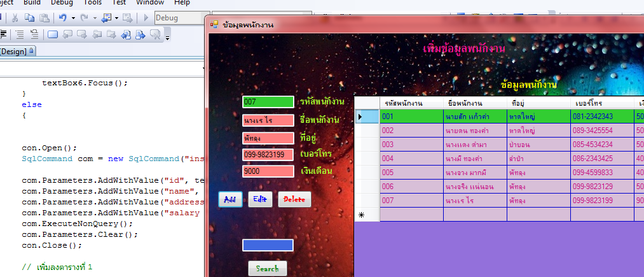Click phone cell 089-3425554 in grid
The image size is (644, 277).
[603, 131]
